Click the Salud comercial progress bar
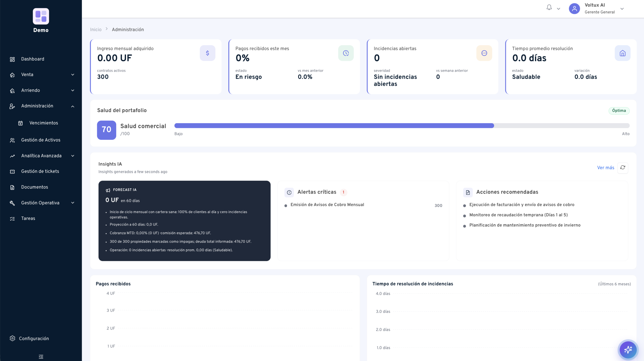Image resolution: width=644 pixels, height=361 pixels. tap(402, 126)
